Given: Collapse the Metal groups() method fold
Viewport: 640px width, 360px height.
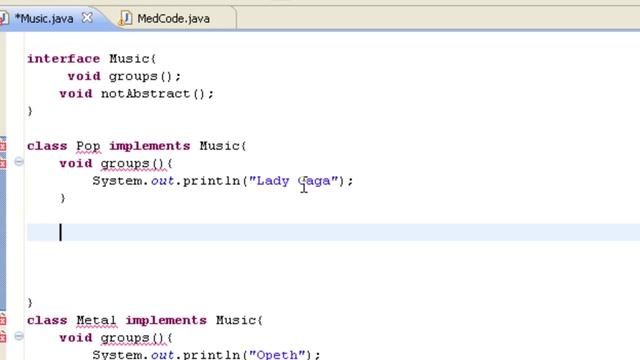Looking at the screenshot, I should tap(19, 336).
